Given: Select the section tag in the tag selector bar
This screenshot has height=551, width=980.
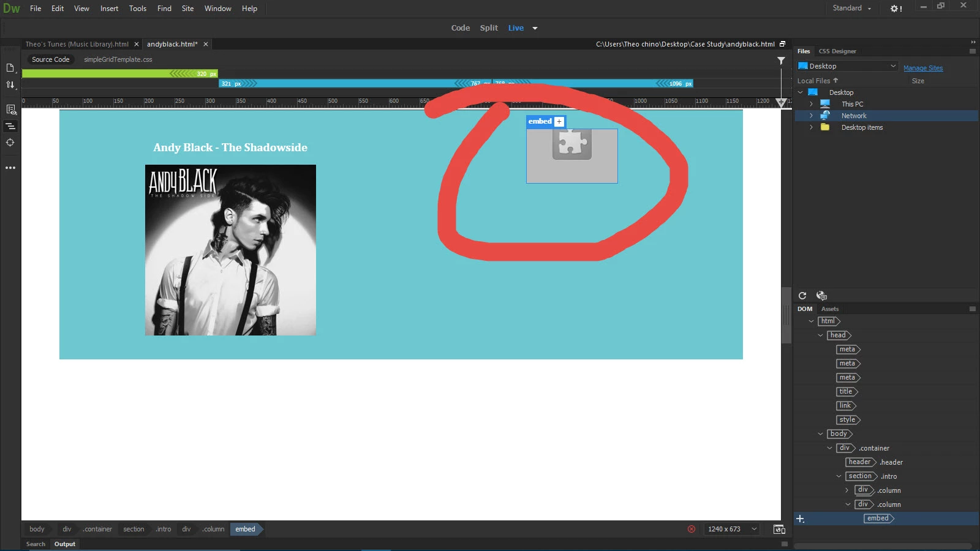Looking at the screenshot, I should click(134, 529).
